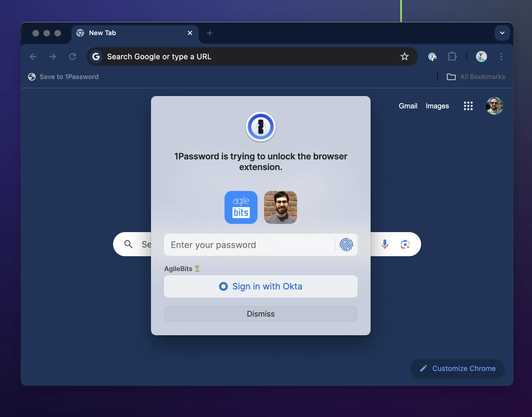
Task: Expand the tab search dropdown arrow
Action: pyautogui.click(x=502, y=33)
